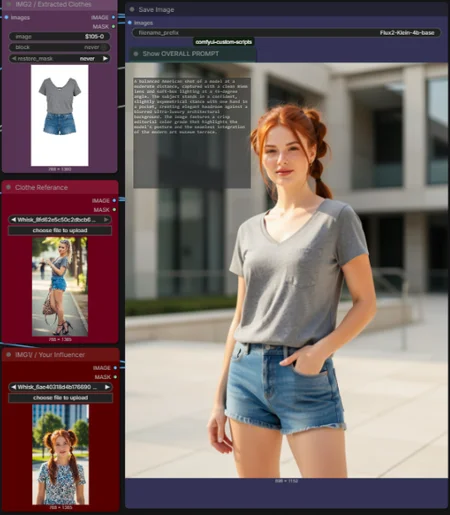Click choose file to upload in Your Influencer
This screenshot has height=515, width=450.
tap(60, 398)
